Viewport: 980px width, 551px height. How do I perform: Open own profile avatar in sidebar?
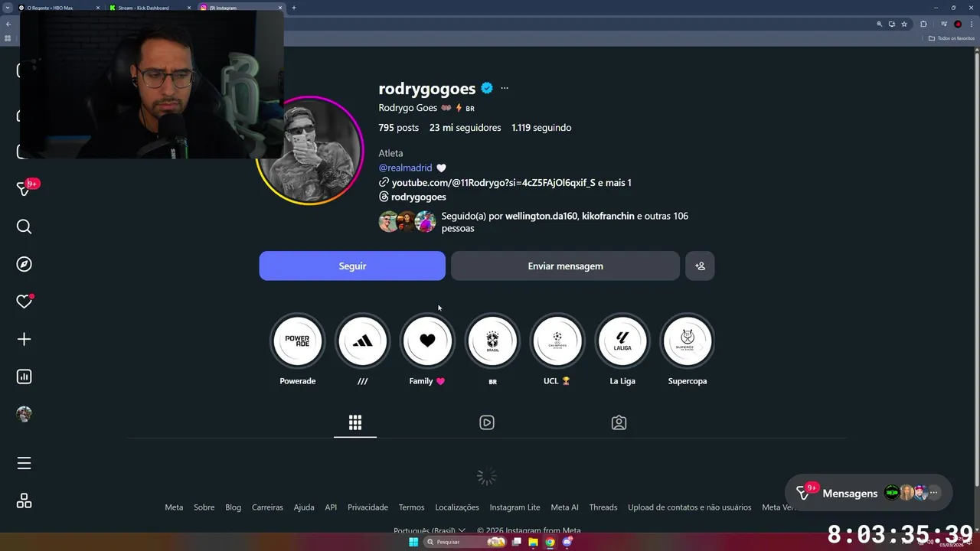[24, 414]
